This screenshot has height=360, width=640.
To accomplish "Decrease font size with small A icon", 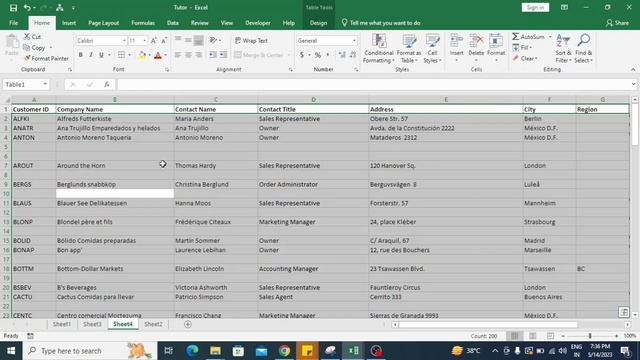I will click(x=164, y=40).
